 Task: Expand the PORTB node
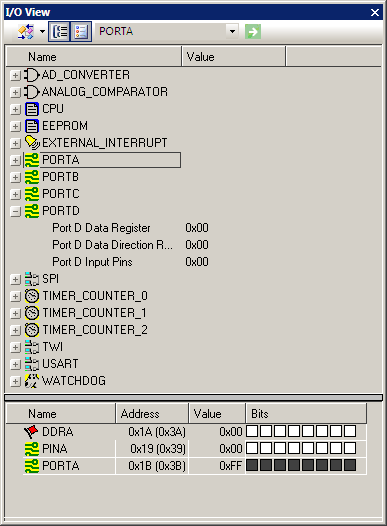[x=15, y=177]
